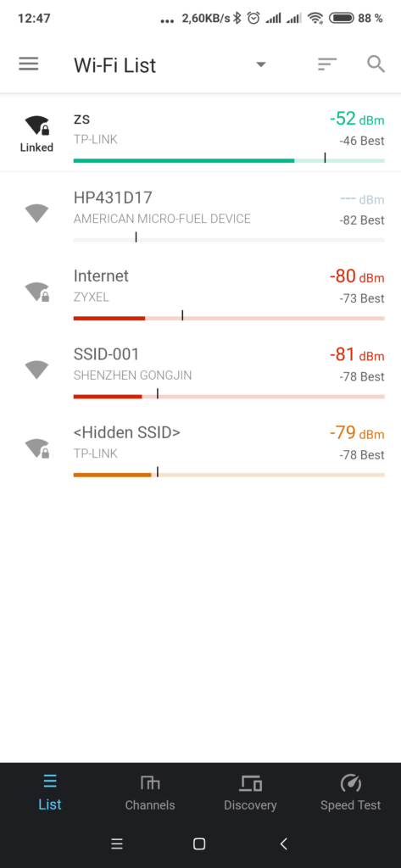Open the hamburger navigation menu
The width and height of the screenshot is (401, 868).
29,64
